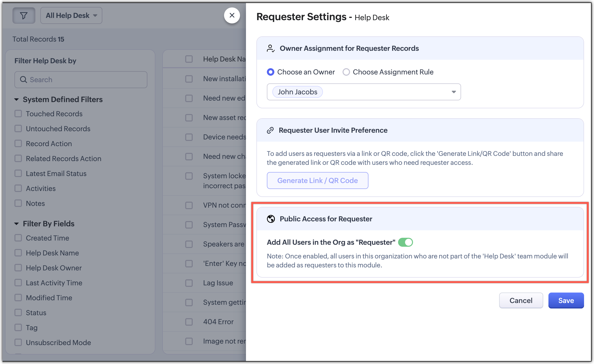
Task: Click the filter funnel icon
Action: point(24,16)
